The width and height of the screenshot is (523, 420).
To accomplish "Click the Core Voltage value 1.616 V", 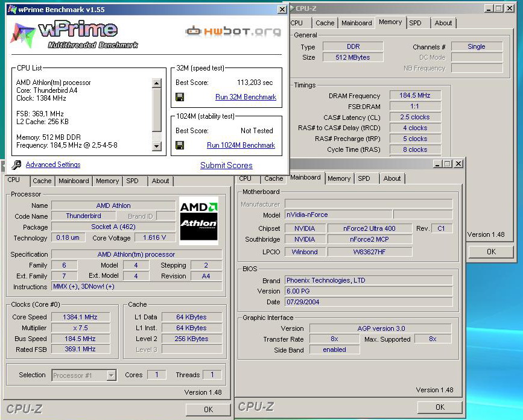I will pos(154,237).
